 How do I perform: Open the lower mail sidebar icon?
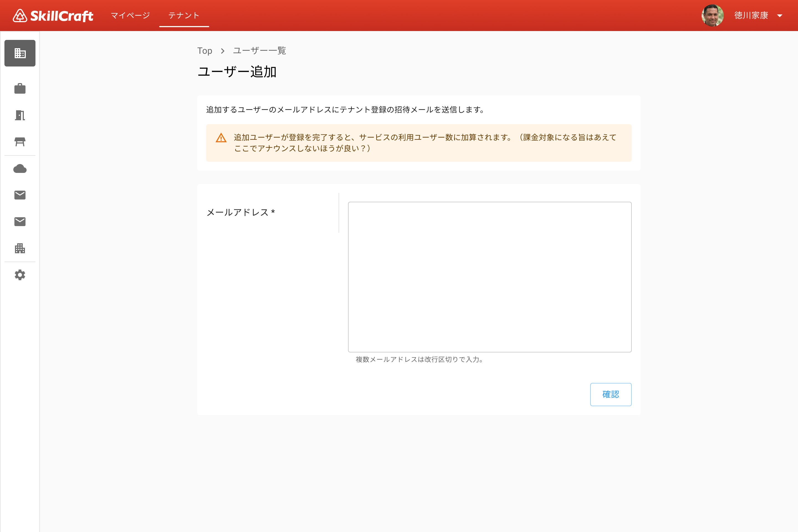click(x=20, y=222)
